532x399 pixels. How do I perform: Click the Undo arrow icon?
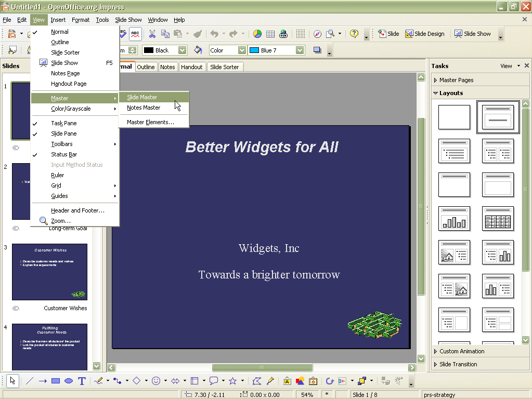214,34
